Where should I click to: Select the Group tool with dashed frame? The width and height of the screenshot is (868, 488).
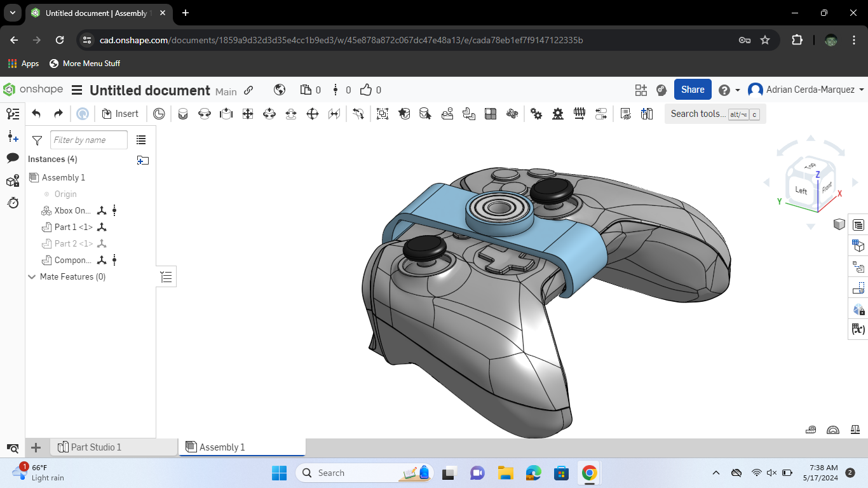click(x=383, y=114)
